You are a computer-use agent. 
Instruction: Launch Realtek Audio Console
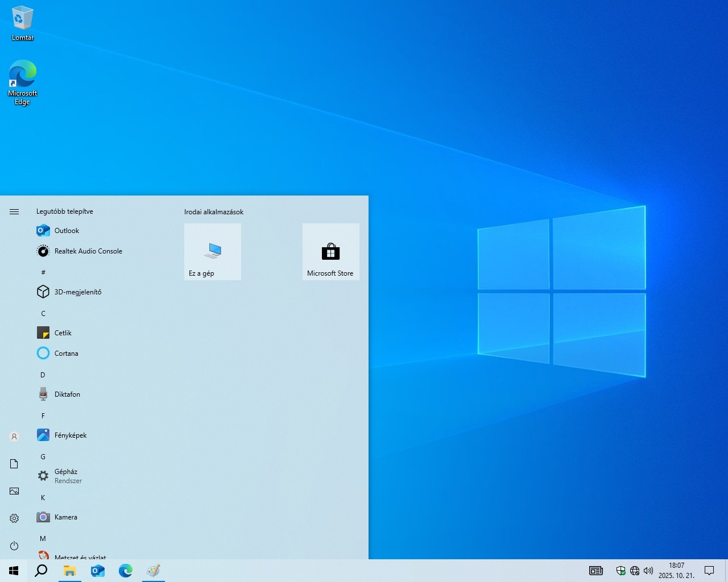click(88, 251)
